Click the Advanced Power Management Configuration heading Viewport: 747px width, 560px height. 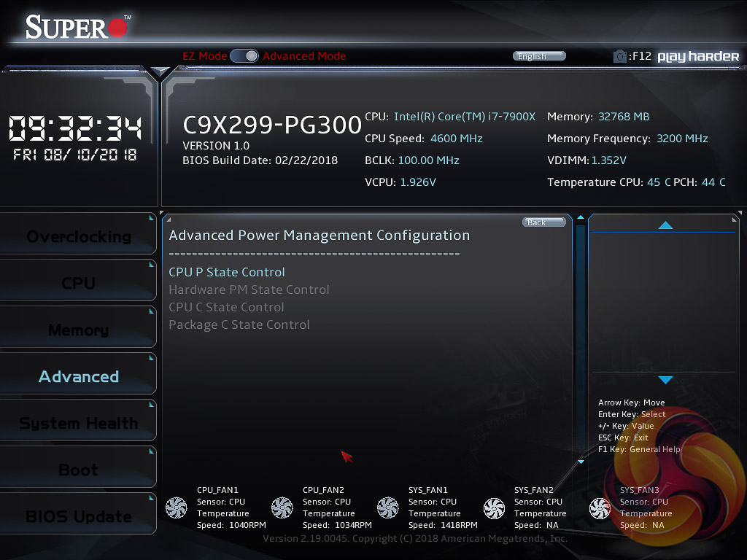pyautogui.click(x=320, y=236)
